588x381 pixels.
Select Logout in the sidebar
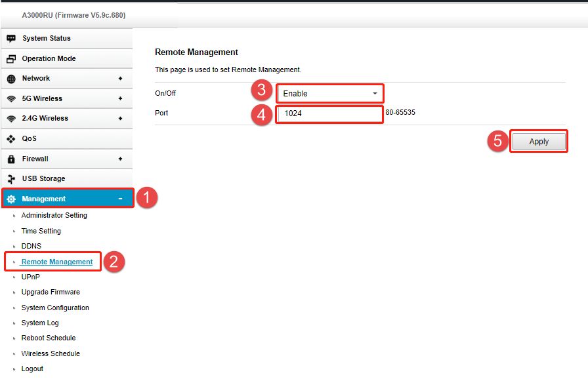click(x=32, y=369)
